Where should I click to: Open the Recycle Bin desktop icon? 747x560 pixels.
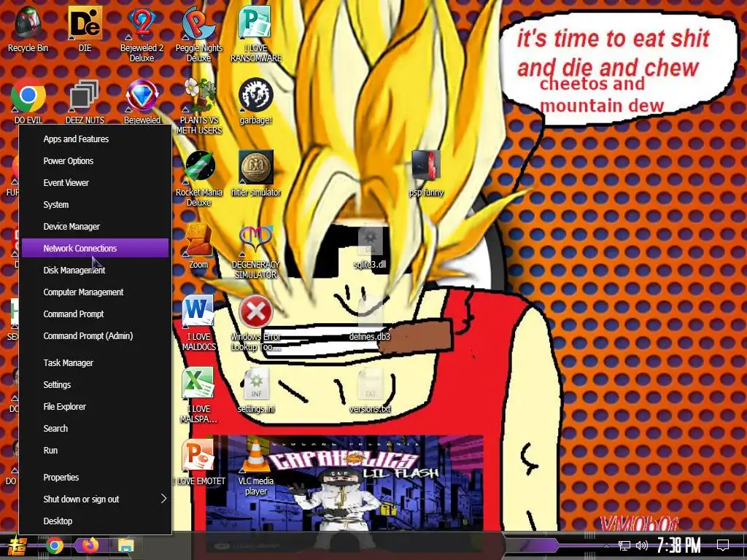[28, 28]
